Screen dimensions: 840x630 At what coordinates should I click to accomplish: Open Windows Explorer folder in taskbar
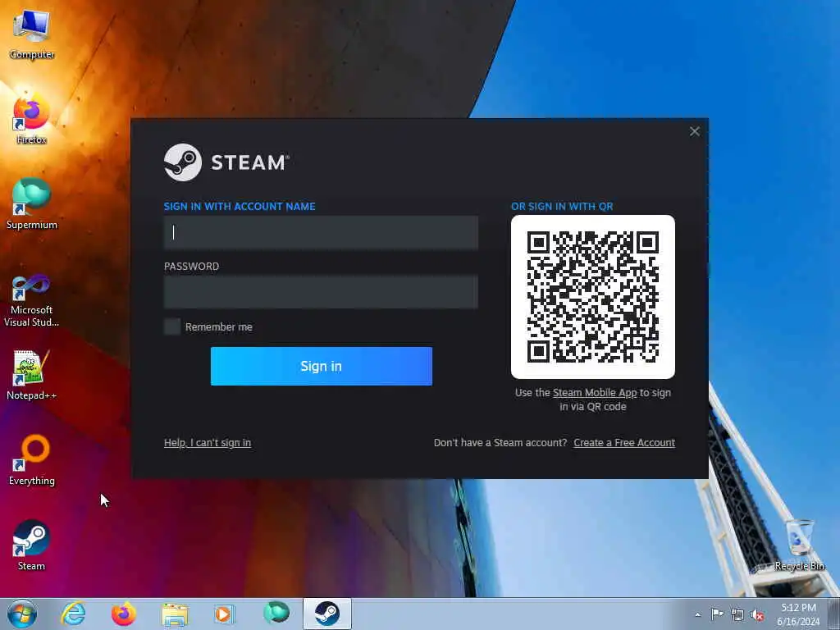tap(175, 614)
